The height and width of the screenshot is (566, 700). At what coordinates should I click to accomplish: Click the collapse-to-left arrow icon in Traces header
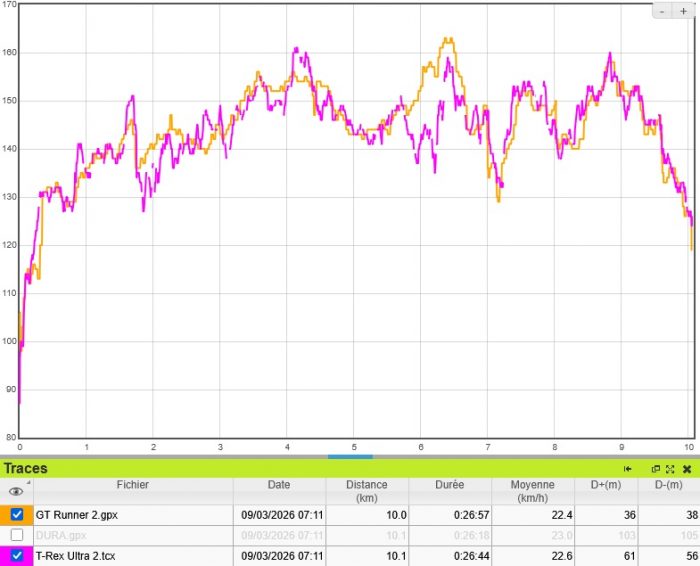pos(628,469)
